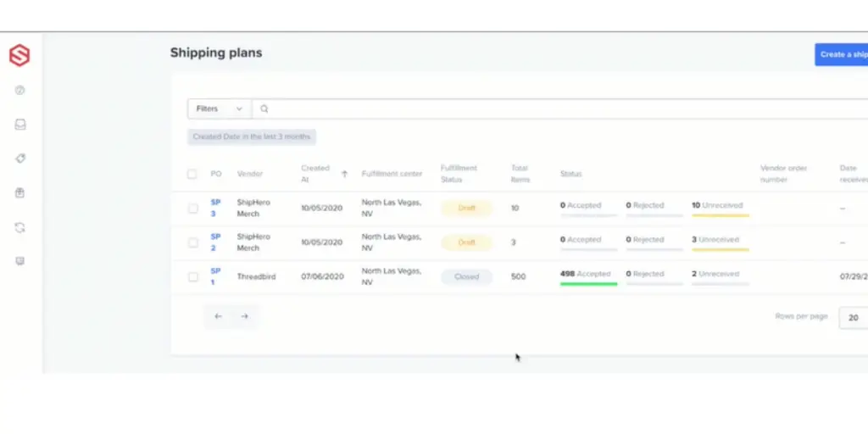Select the 2 Unreceived text in SP 1 row
The image size is (868, 434).
coord(715,274)
